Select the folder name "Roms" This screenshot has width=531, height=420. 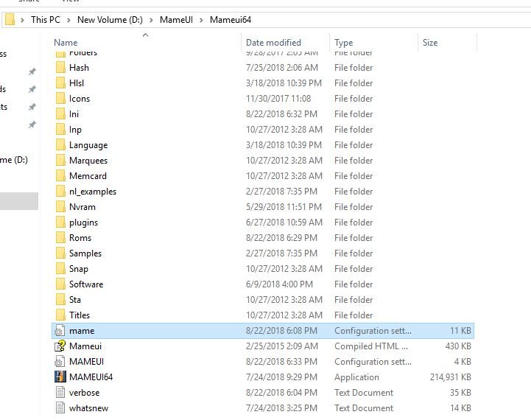[80, 238]
